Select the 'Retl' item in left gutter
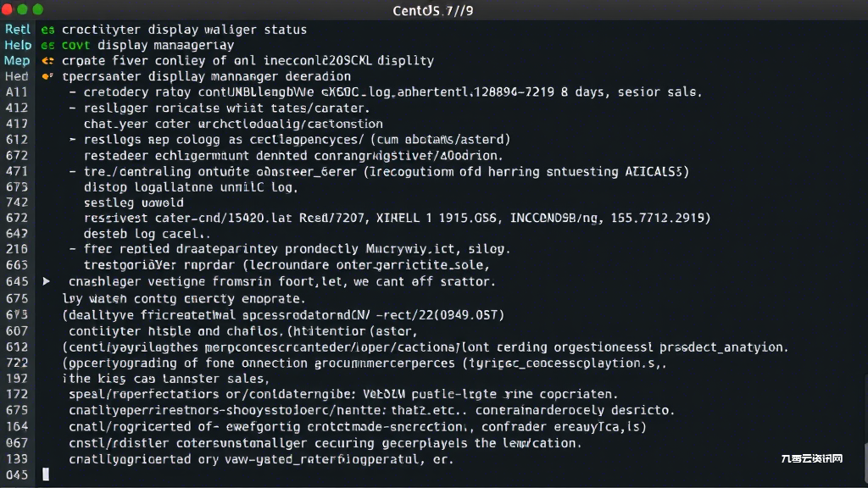 coord(18,30)
